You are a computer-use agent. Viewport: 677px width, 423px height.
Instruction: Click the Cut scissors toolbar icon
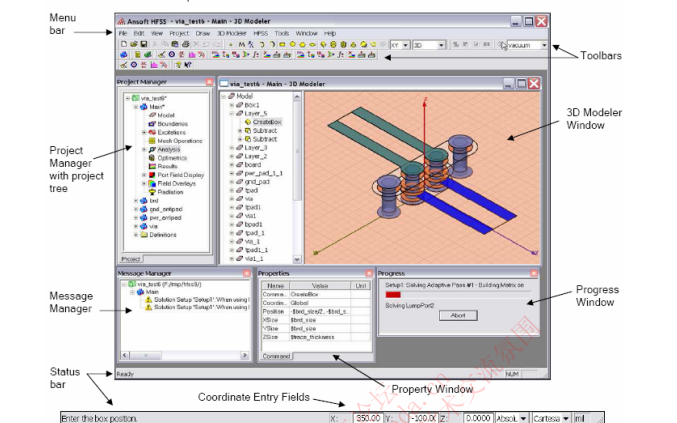pos(155,44)
